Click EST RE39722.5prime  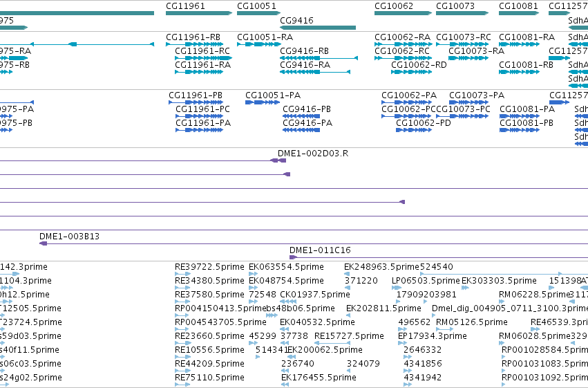tap(209, 267)
